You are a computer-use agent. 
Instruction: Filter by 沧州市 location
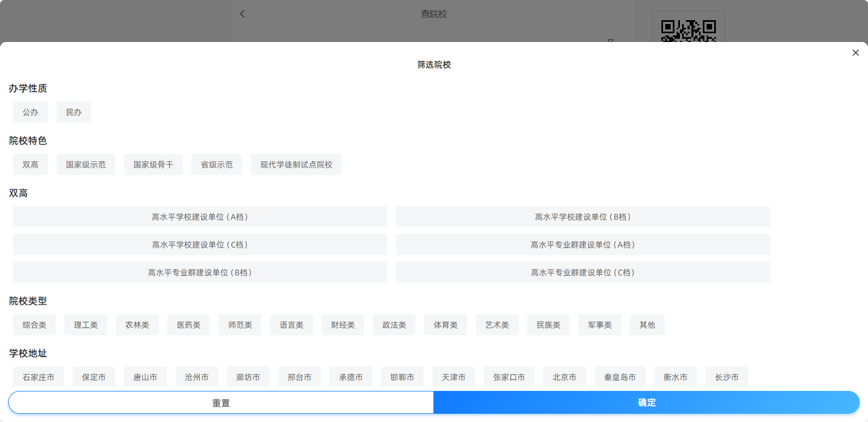point(197,377)
